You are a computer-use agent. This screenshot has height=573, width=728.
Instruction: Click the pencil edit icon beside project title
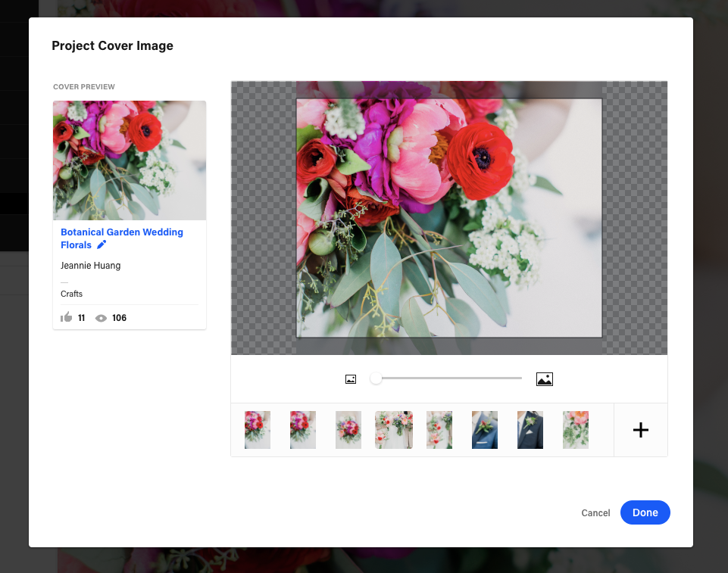click(x=102, y=244)
